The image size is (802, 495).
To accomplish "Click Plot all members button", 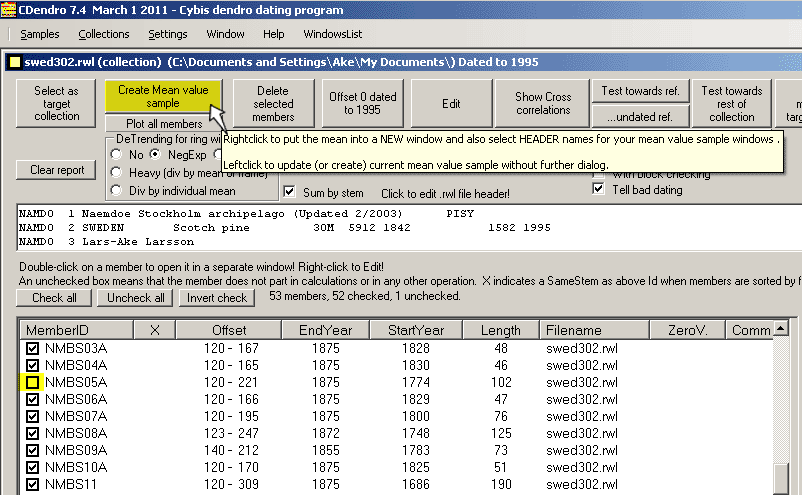I will coord(164,124).
